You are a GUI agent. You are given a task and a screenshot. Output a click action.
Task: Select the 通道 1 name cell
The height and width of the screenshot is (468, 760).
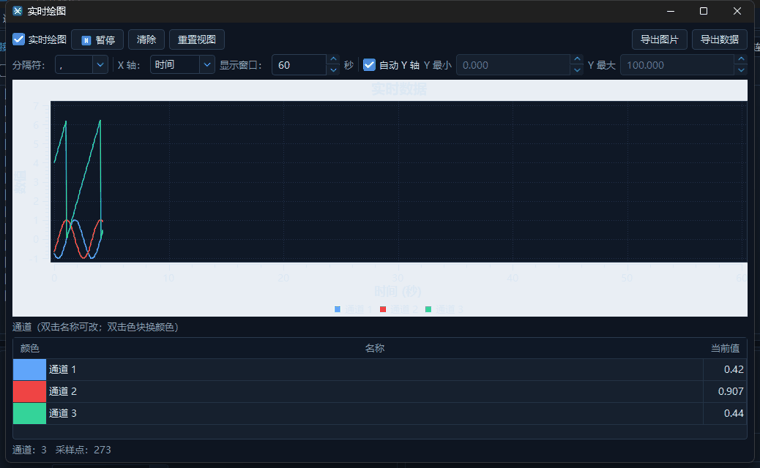click(375, 369)
